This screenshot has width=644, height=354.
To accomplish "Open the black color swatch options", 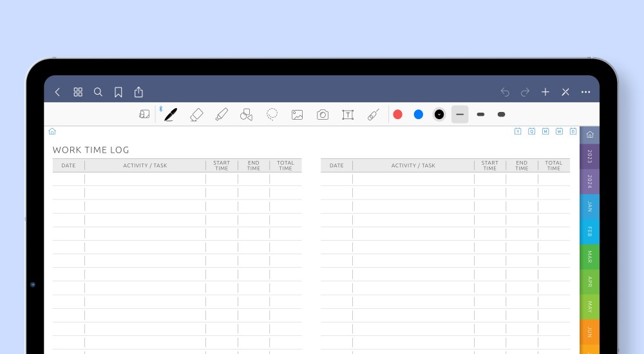I will pos(439,115).
